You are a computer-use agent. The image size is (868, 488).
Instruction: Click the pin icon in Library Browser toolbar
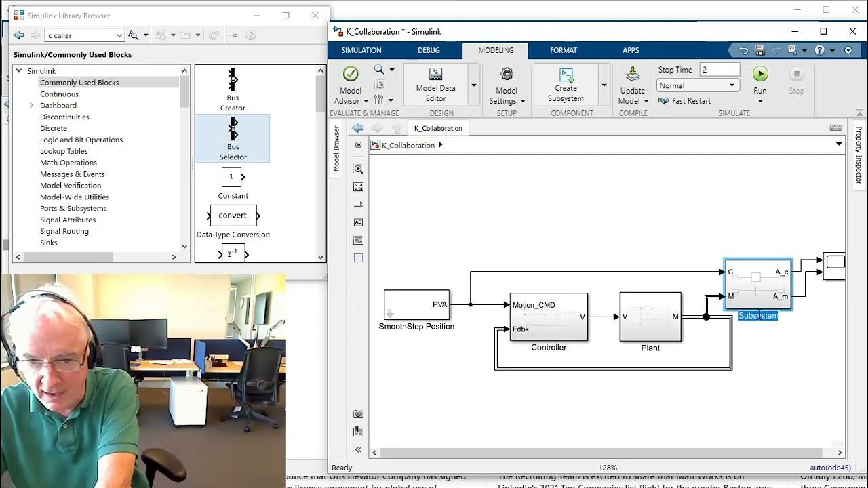(234, 35)
